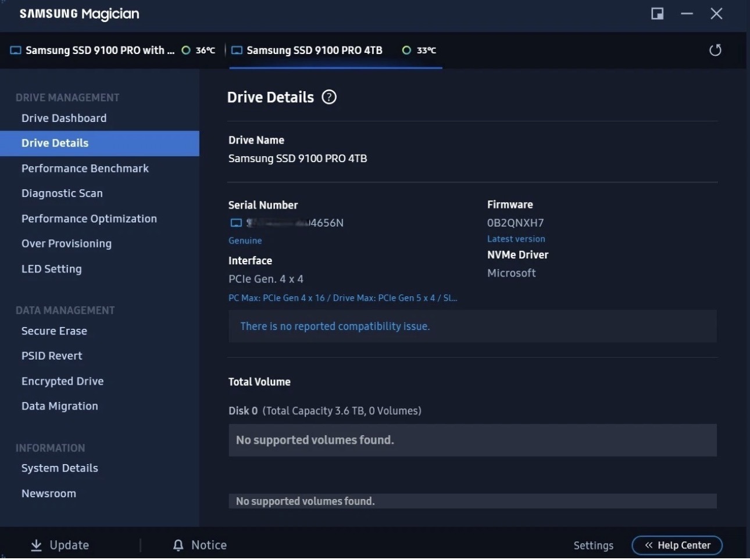Click drive icon beside the serial number

[236, 223]
